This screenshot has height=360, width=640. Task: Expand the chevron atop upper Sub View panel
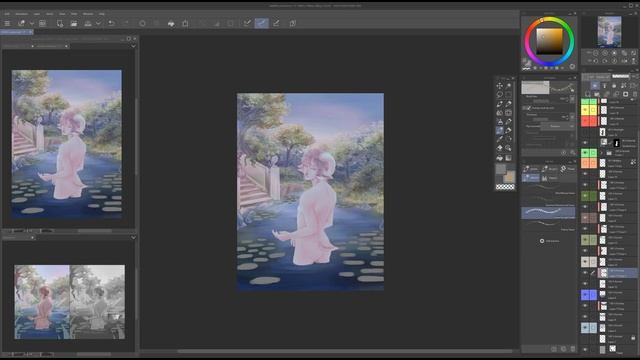tap(133, 46)
